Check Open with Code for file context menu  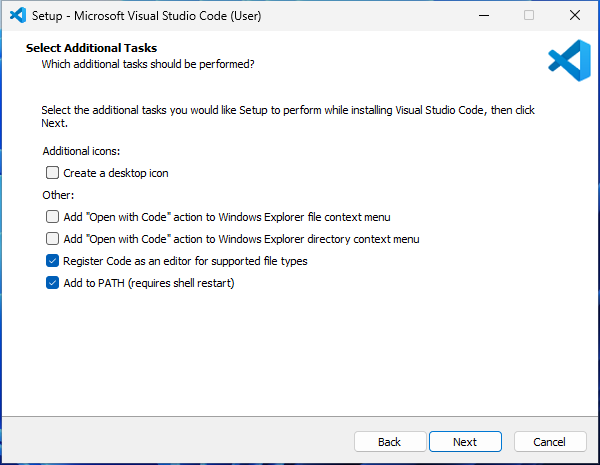(52, 217)
